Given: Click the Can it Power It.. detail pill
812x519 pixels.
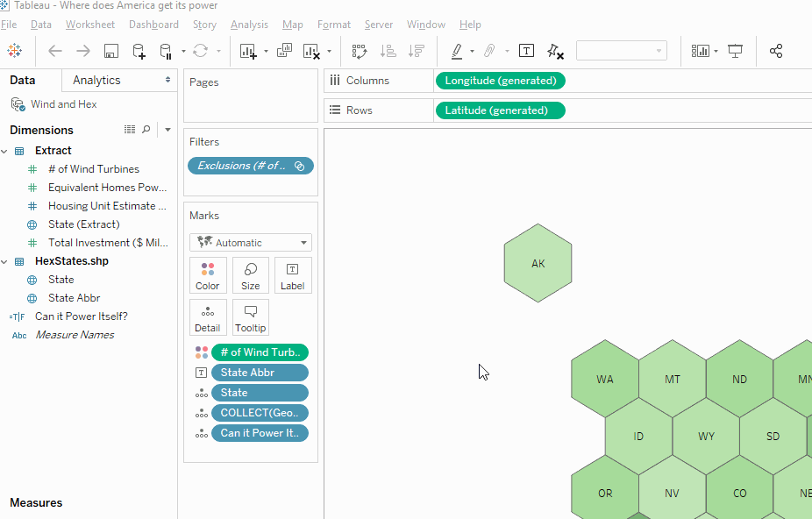Looking at the screenshot, I should click(x=260, y=433).
